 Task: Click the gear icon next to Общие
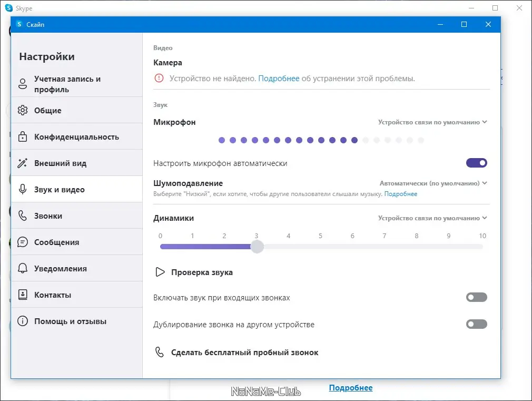[x=23, y=110]
